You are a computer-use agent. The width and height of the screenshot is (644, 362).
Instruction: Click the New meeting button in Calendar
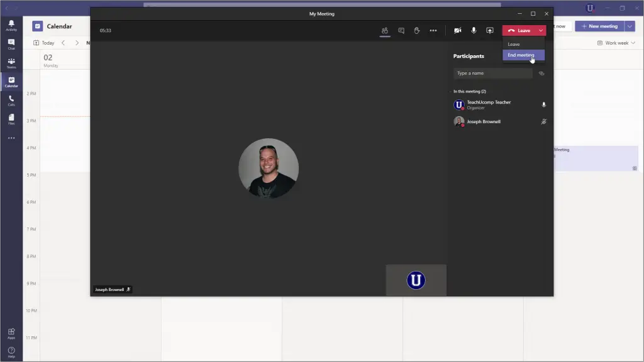(x=599, y=26)
